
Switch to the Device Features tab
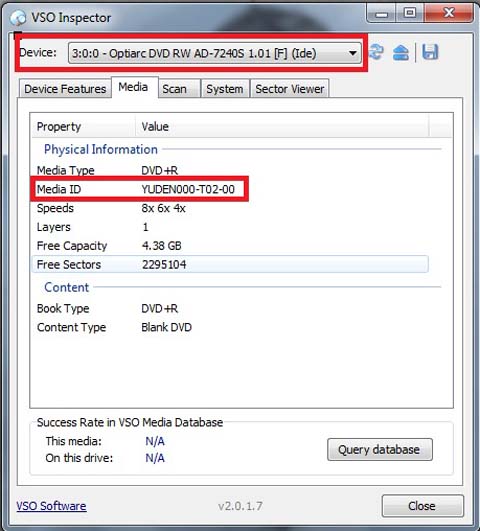(x=65, y=89)
